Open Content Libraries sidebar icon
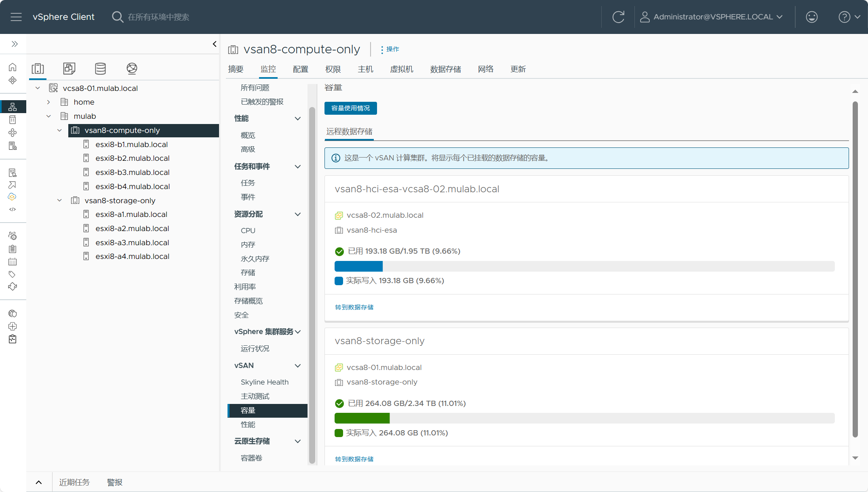The width and height of the screenshot is (868, 492). [13, 120]
